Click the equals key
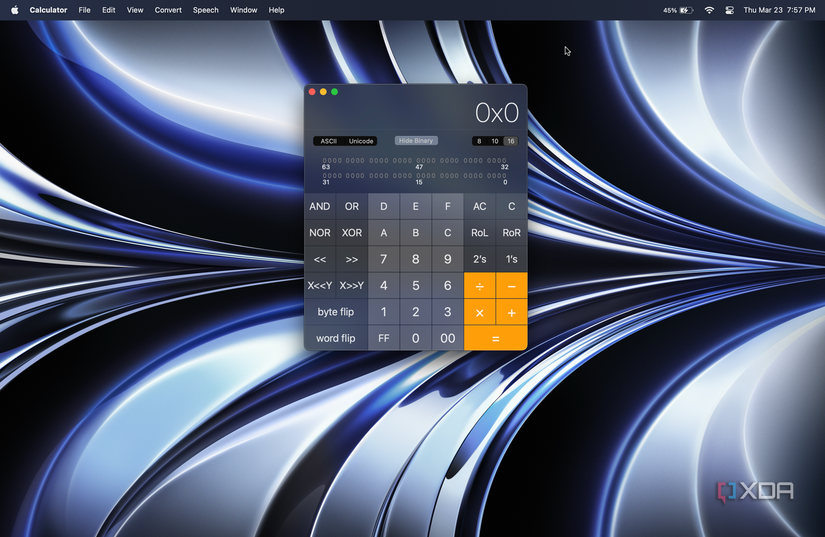This screenshot has height=537, width=825. coord(496,338)
